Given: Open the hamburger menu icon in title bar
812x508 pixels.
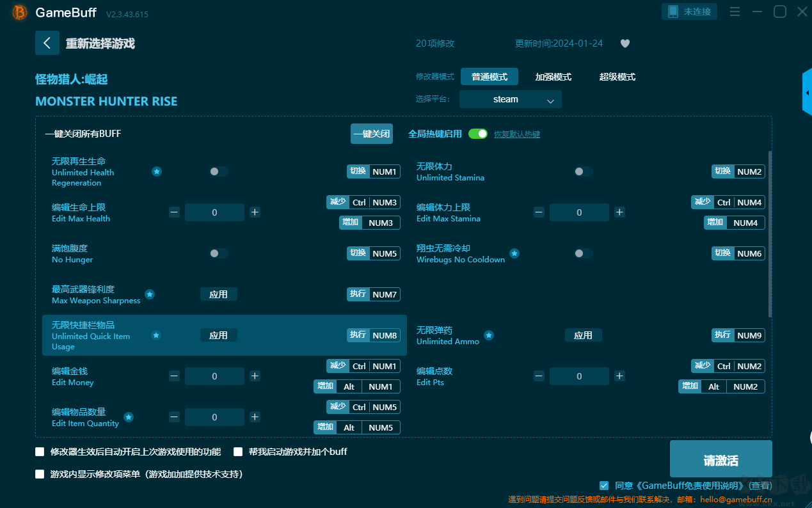Looking at the screenshot, I should click(x=735, y=12).
